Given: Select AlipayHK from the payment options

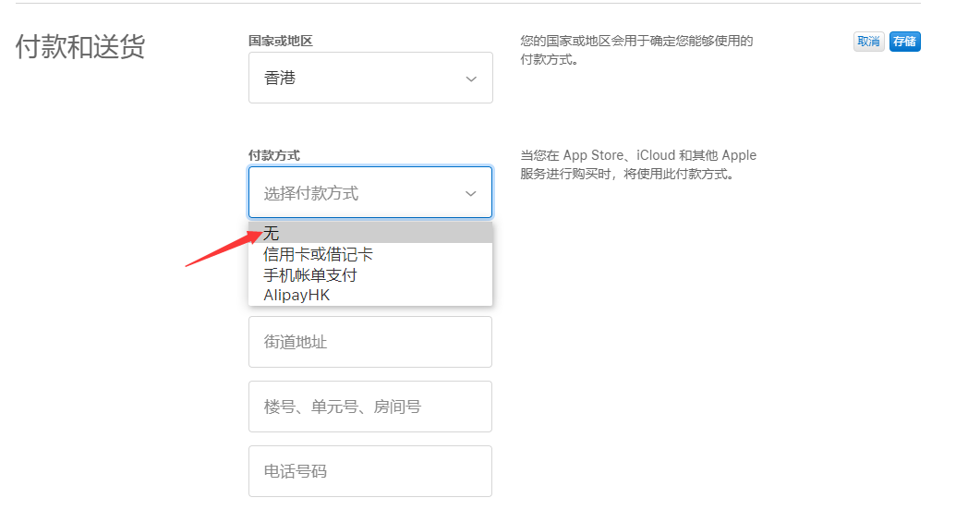Looking at the screenshot, I should pyautogui.click(x=296, y=296).
